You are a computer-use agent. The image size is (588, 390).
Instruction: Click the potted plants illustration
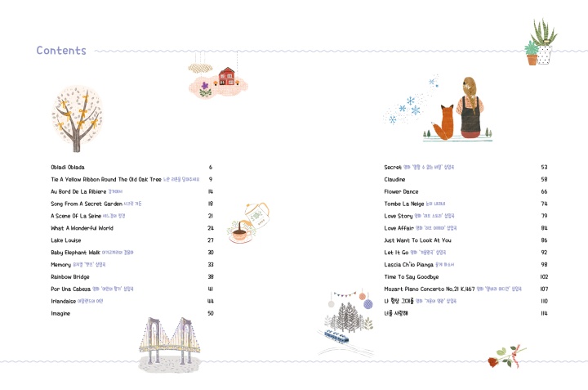541,42
